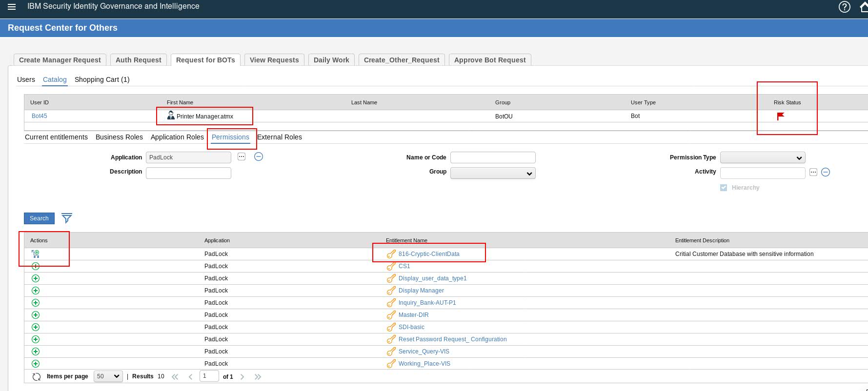
Task: Click the Activity input field
Action: tap(763, 173)
